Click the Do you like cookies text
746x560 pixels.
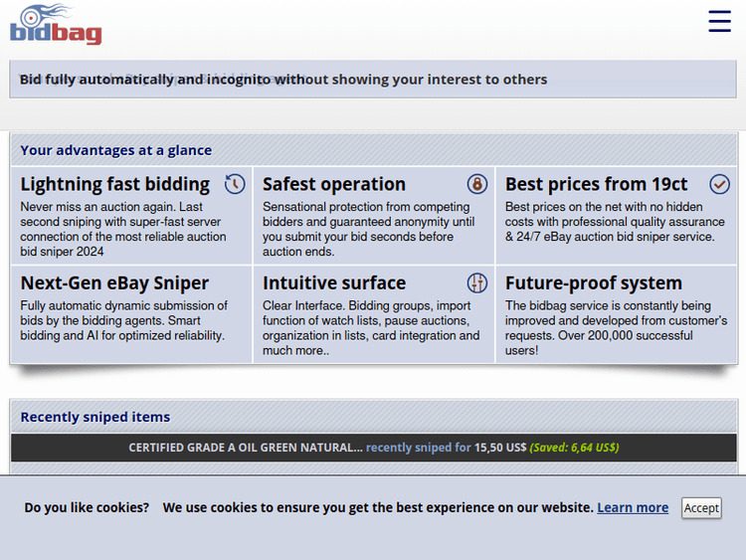tap(87, 507)
